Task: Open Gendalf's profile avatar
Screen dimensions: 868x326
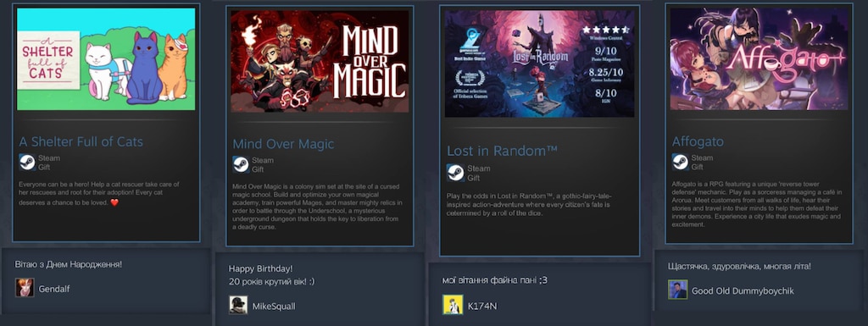Action: click(x=25, y=287)
